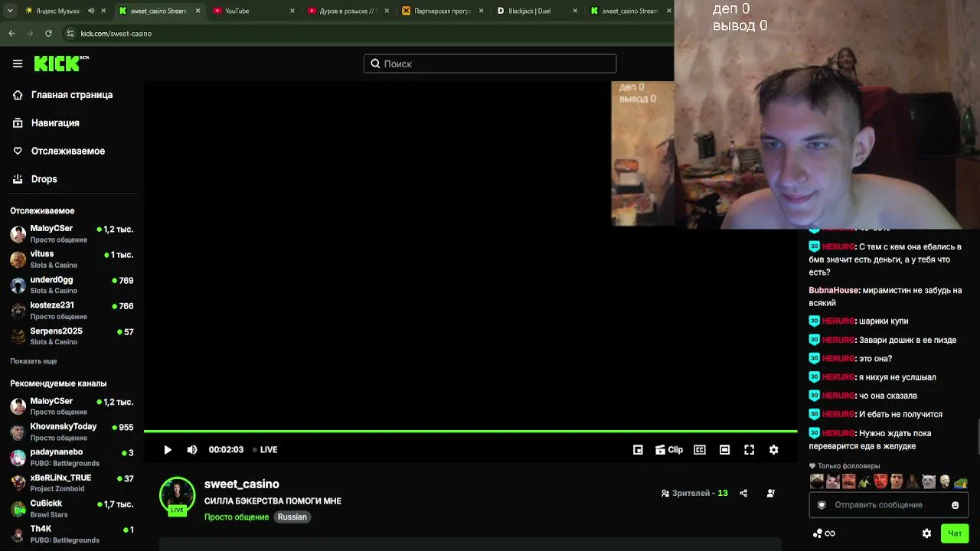Image resolution: width=980 pixels, height=551 pixels.
Task: Go to the Kick logo home
Action: (61, 64)
